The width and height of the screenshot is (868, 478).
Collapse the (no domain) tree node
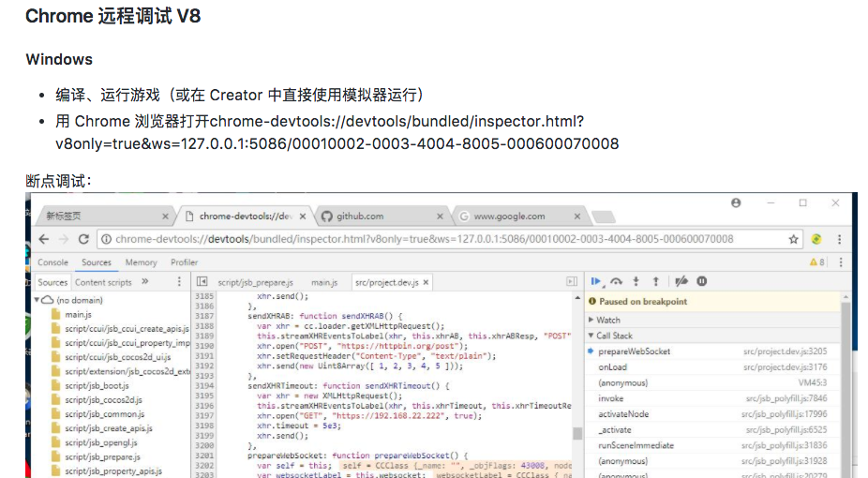37,300
